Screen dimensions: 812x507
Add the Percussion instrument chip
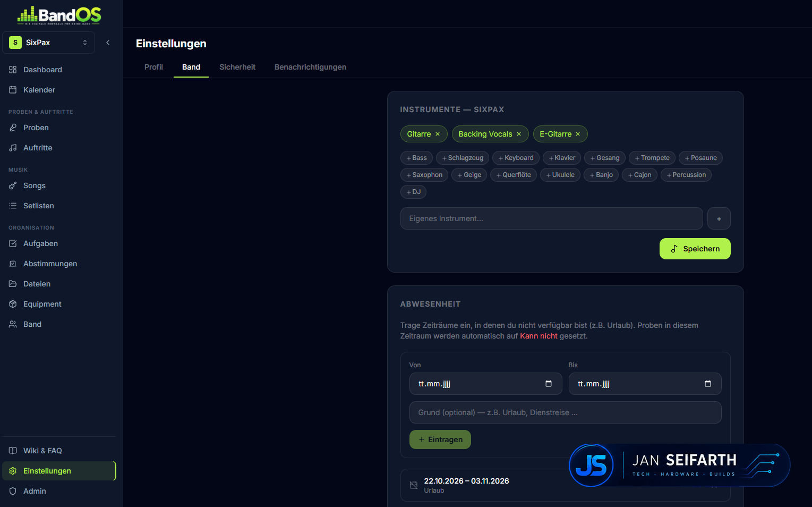tap(686, 175)
